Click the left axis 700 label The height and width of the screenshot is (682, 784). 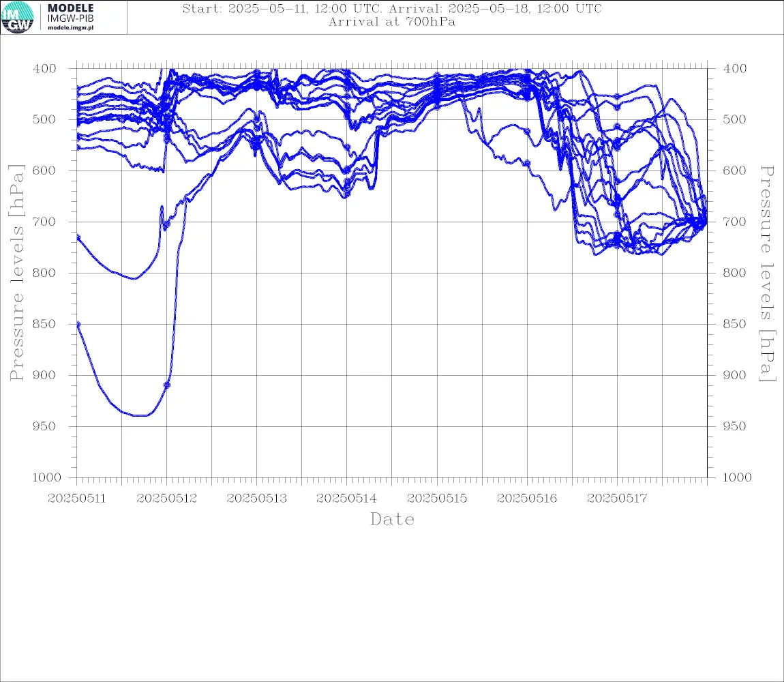pyautogui.click(x=44, y=222)
